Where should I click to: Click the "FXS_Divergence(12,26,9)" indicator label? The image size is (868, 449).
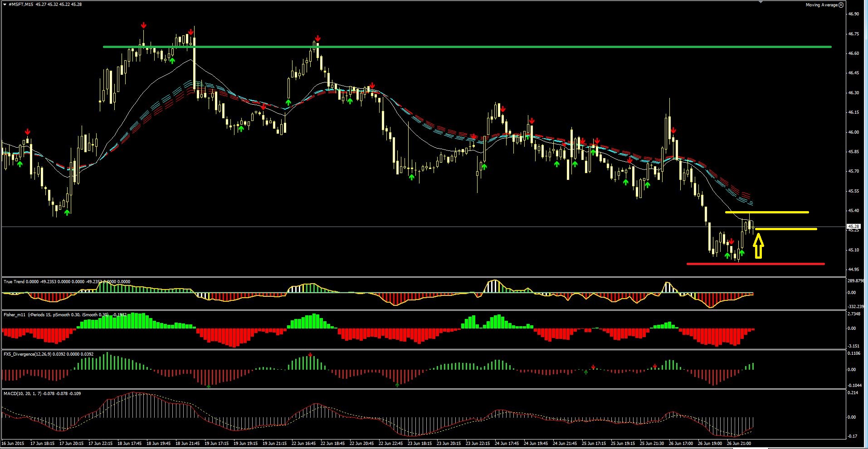pyautogui.click(x=27, y=354)
